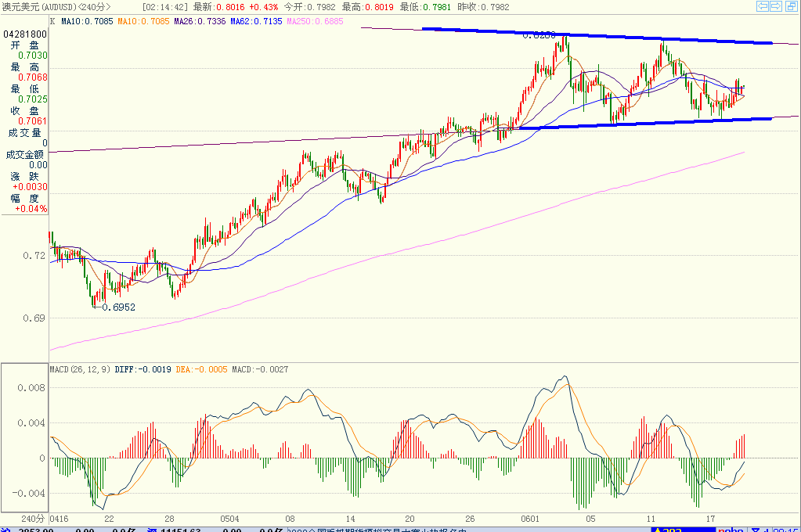Click the 成交金额 value 0.00
801x532 pixels.
38,165
